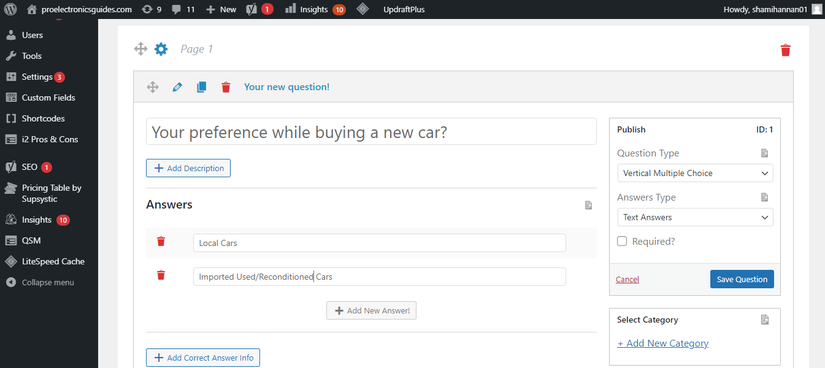Open the New content menu

click(222, 9)
